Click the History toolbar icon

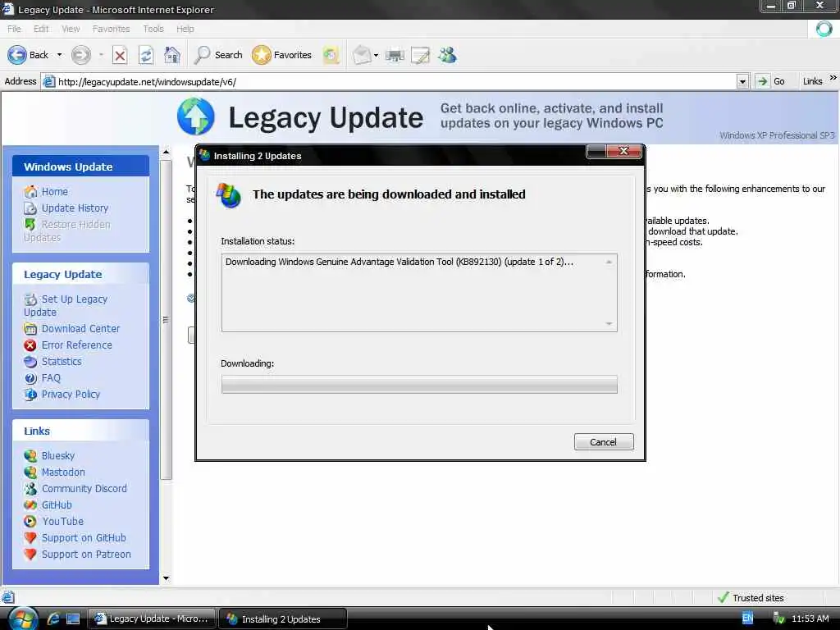coord(331,55)
